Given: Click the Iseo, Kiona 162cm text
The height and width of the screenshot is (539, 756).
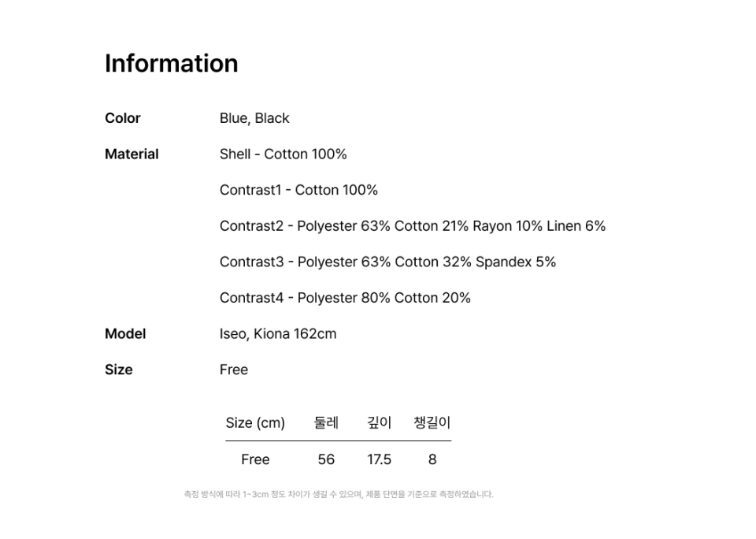Looking at the screenshot, I should [x=278, y=334].
